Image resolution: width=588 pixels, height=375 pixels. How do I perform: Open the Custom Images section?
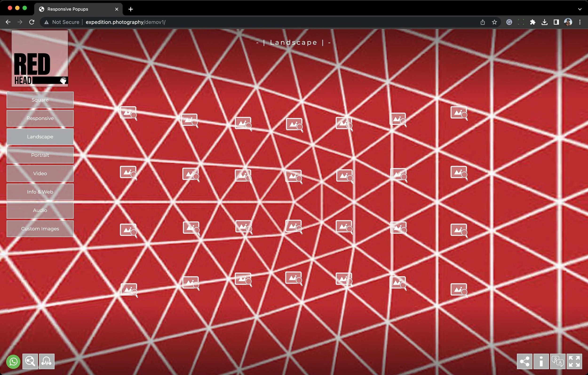pyautogui.click(x=40, y=229)
